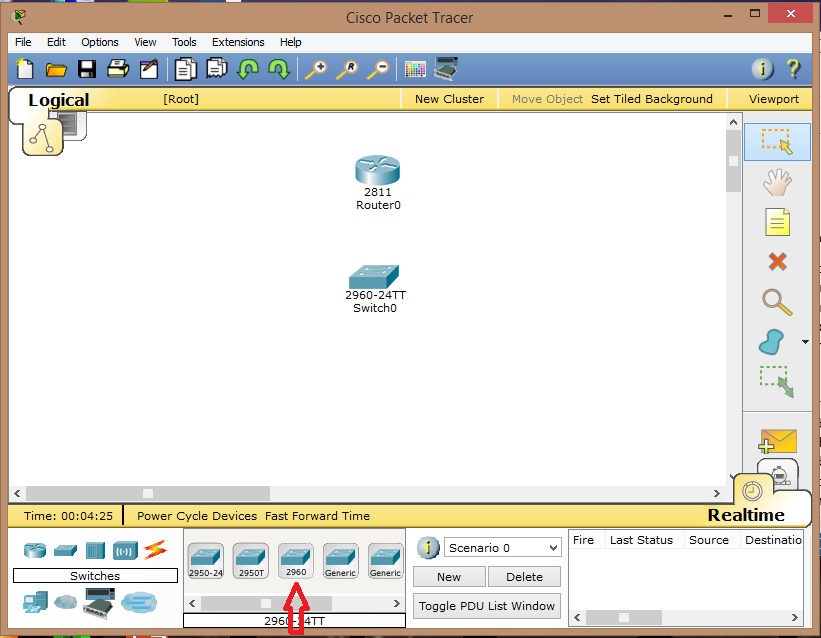This screenshot has height=638, width=821.
Task: Select the End Devices computer icon
Action: (x=35, y=602)
